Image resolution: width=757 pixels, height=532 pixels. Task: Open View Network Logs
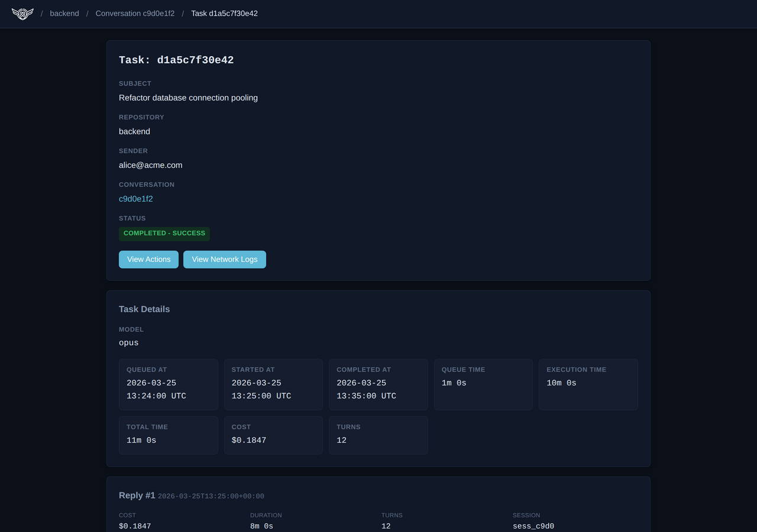[224, 259]
